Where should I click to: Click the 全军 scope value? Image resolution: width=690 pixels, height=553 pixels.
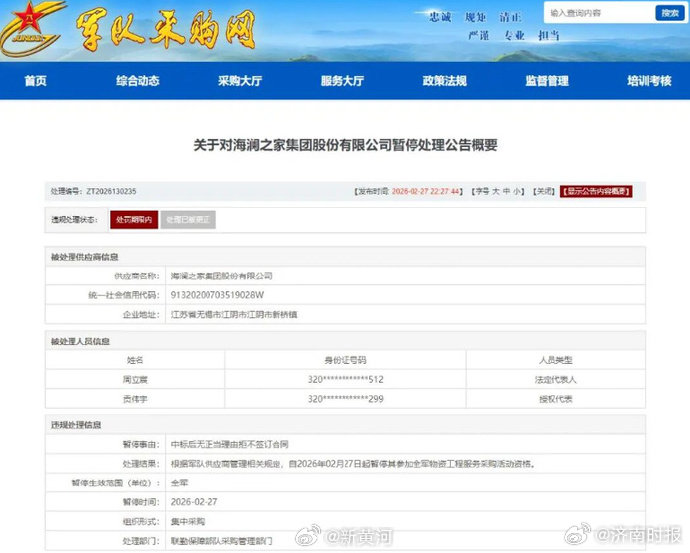pyautogui.click(x=179, y=483)
